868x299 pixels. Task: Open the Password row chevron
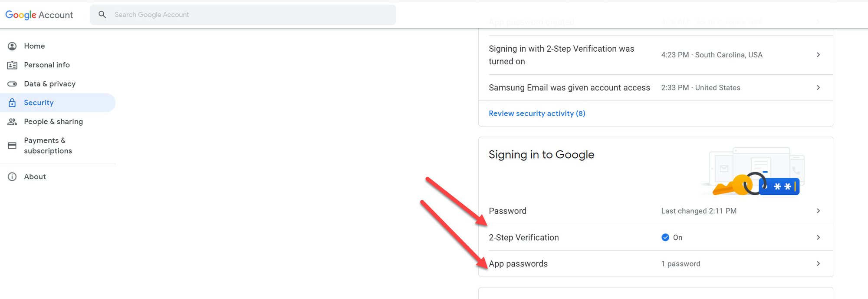(x=818, y=211)
